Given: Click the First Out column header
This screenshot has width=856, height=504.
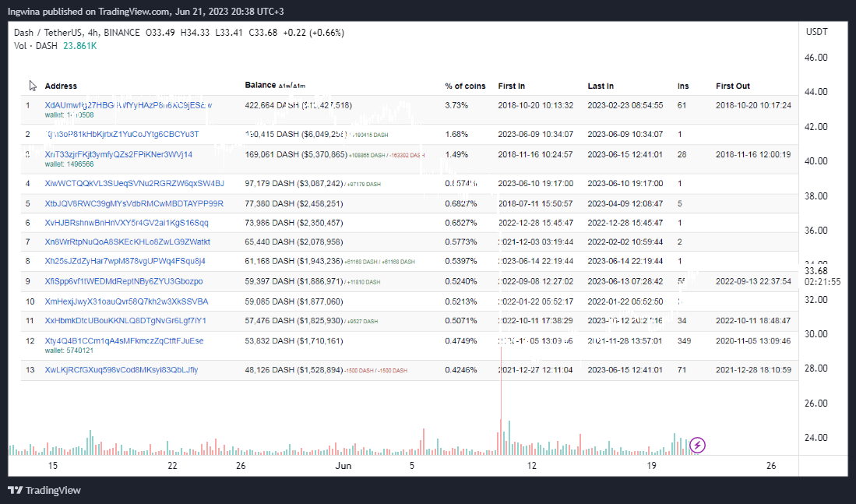Looking at the screenshot, I should (x=733, y=86).
